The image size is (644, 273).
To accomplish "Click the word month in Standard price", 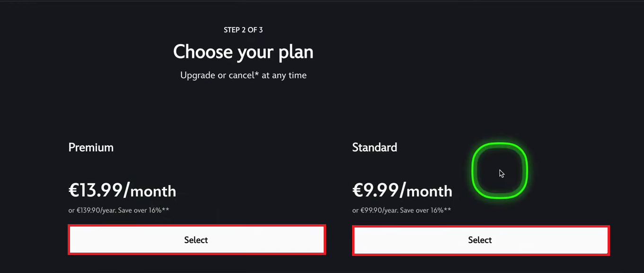I will 429,191.
